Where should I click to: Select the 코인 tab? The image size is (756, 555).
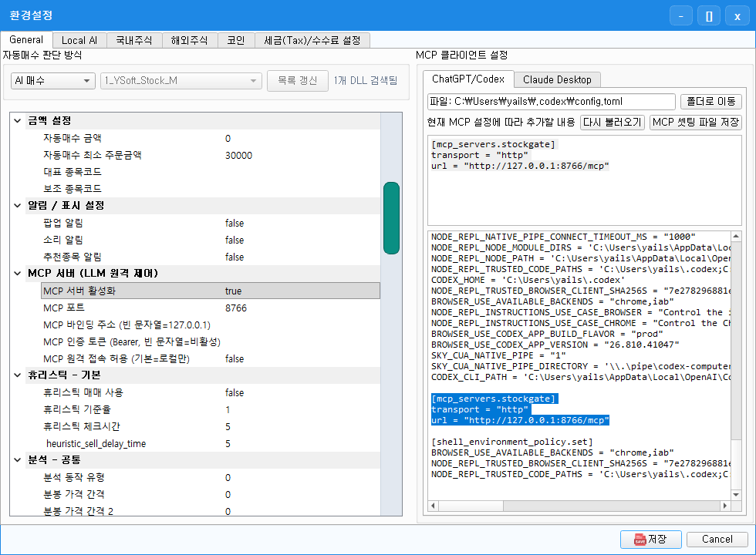236,40
